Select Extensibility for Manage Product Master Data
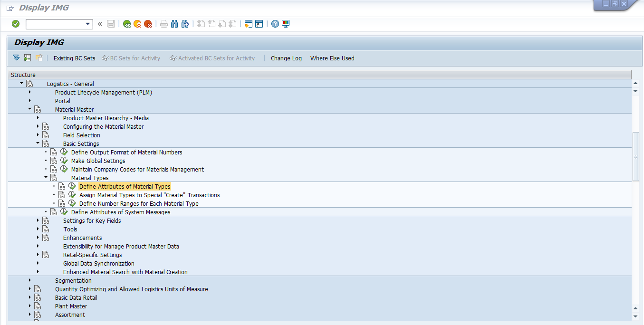 pos(121,246)
